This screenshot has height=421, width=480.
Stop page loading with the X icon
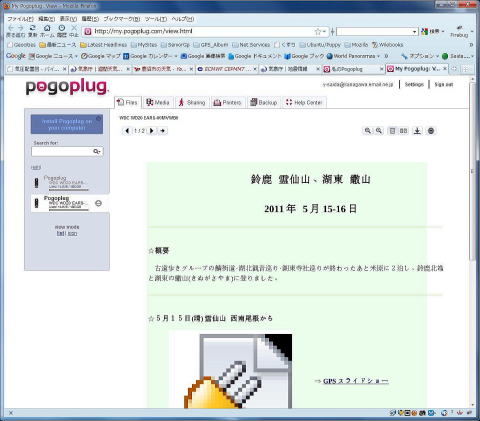74,28
